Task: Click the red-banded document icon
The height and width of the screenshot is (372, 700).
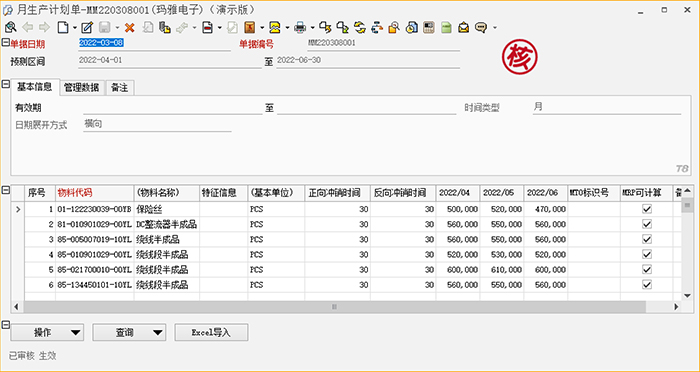Action: 207,28
